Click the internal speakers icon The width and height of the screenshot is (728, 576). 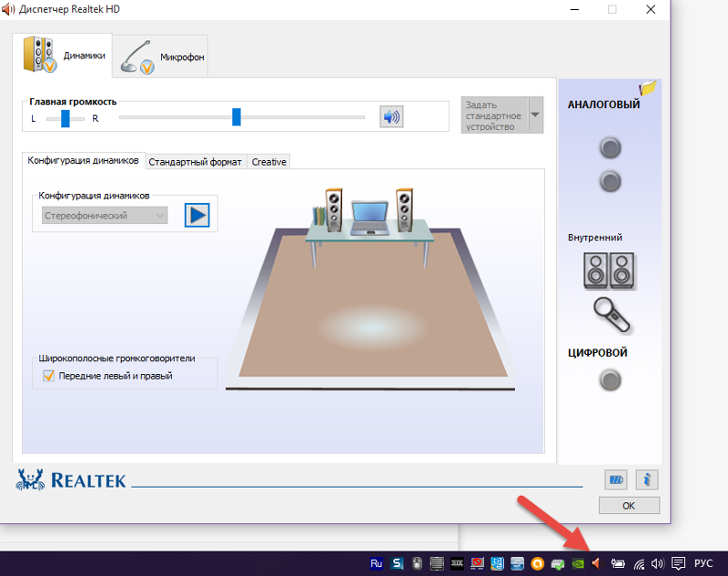(609, 270)
